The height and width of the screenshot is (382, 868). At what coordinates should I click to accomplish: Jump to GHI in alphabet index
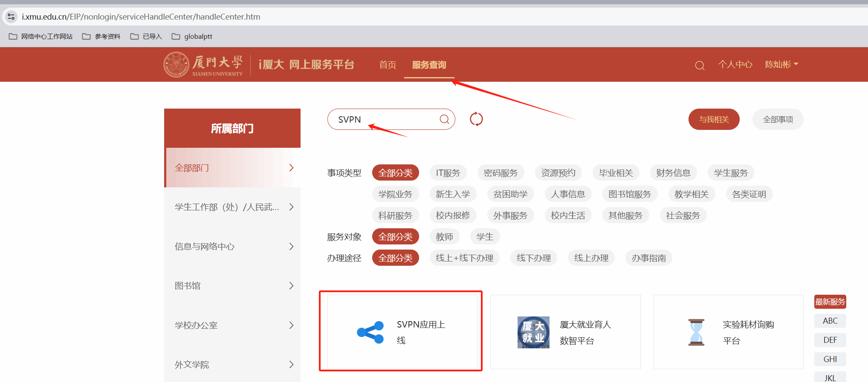830,359
